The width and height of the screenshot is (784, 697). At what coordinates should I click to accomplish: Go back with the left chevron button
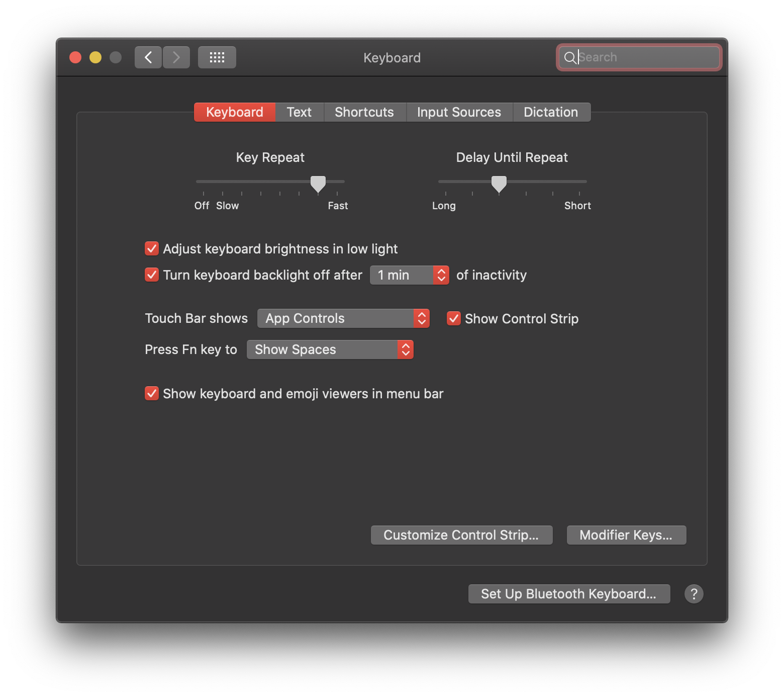coord(148,57)
